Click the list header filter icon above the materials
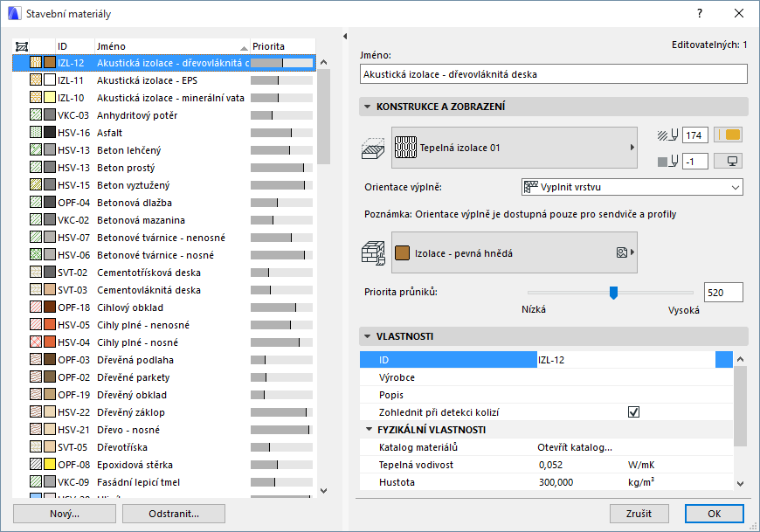The height and width of the screenshot is (532, 760). coord(22,46)
